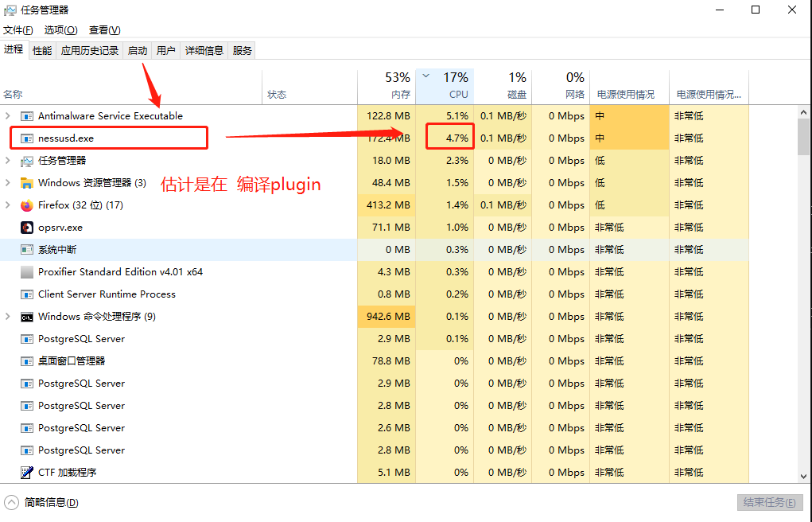Click the Antimalware Service Executable icon
Screen dimensions: 812x522
(x=27, y=116)
